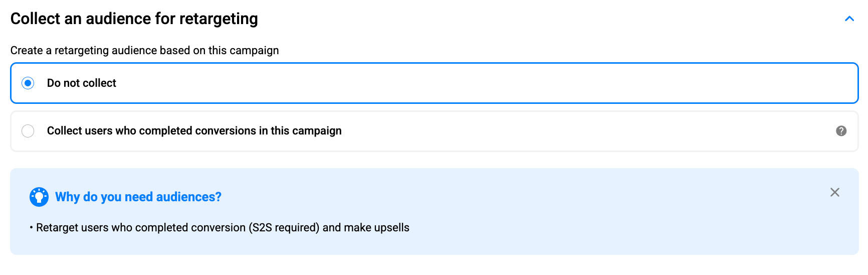This screenshot has height=275, width=868.
Task: Dismiss the "Why do you need audiences?" tip
Action: click(x=834, y=192)
